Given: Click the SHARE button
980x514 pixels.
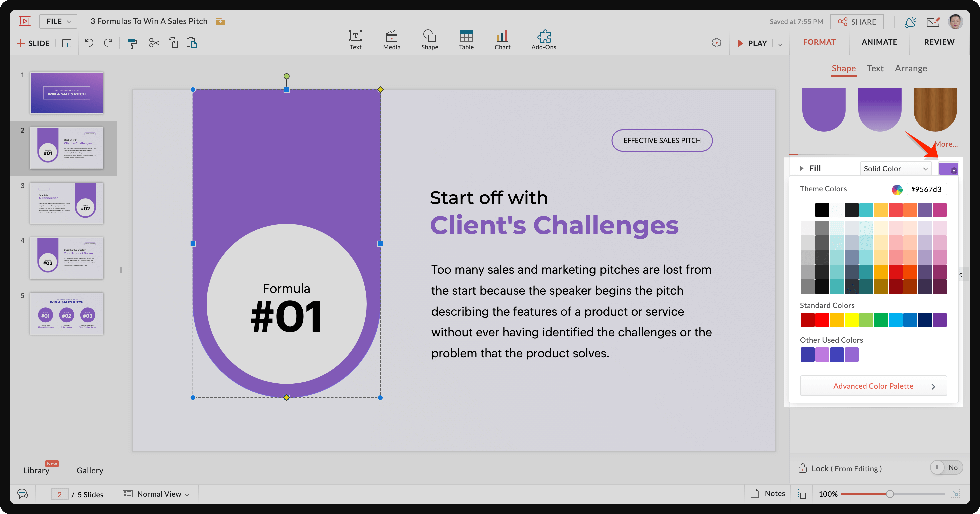Looking at the screenshot, I should 857,22.
